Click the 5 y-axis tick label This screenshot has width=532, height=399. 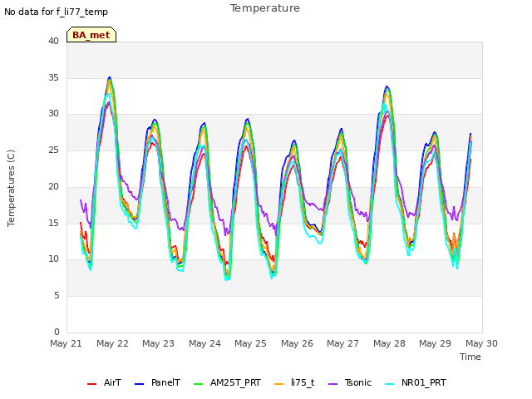(57, 296)
